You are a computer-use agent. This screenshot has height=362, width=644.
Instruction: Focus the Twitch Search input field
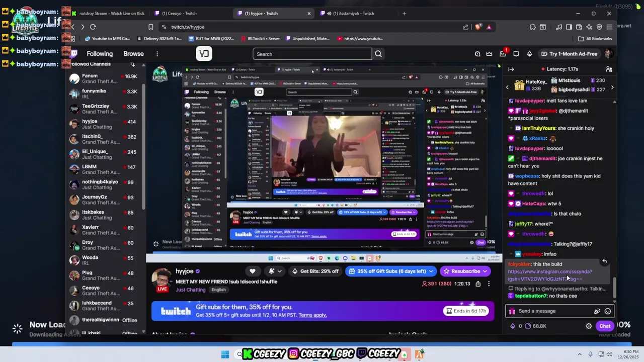(x=312, y=54)
